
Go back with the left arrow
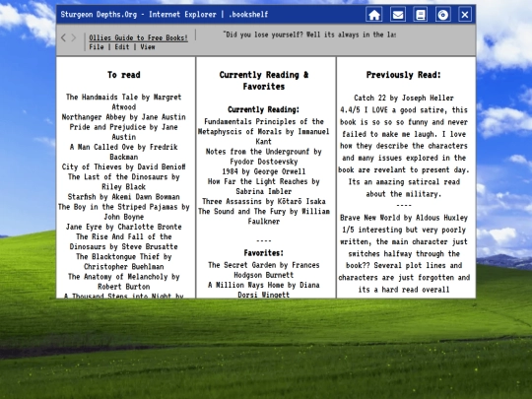coord(63,37)
